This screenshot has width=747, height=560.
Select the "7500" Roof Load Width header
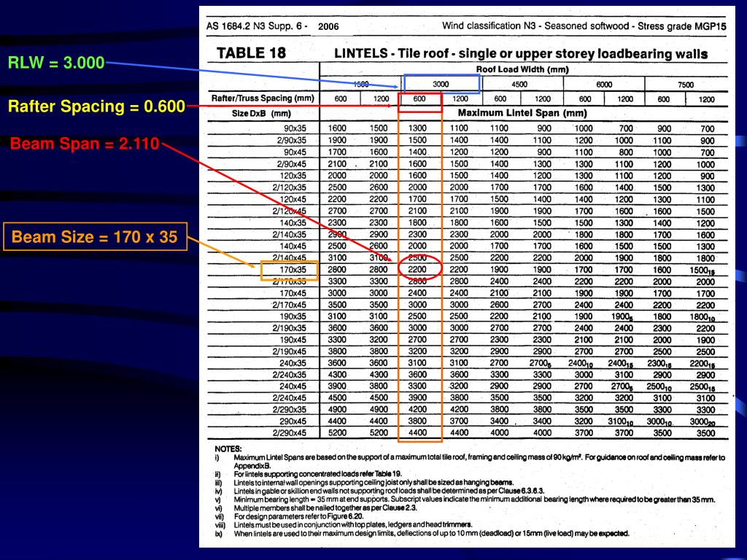point(686,85)
